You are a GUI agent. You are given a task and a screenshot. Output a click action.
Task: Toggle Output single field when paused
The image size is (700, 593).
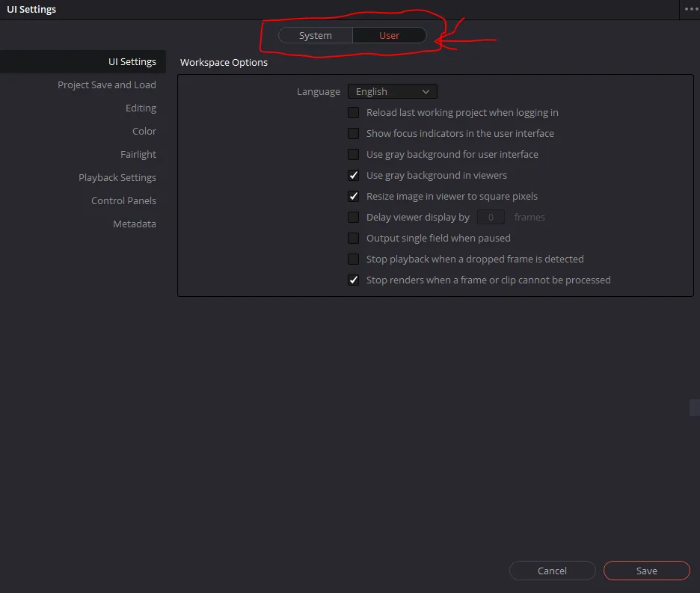coord(354,239)
